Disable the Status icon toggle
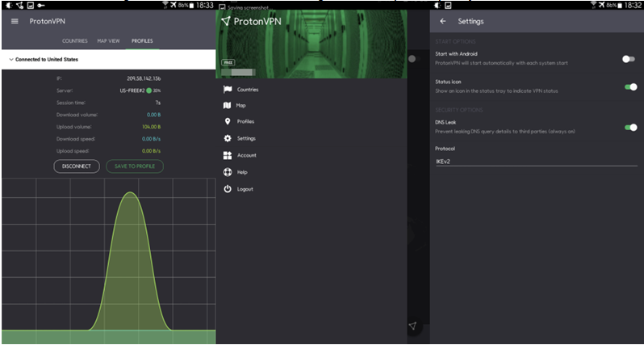The image size is (644, 345). [631, 86]
